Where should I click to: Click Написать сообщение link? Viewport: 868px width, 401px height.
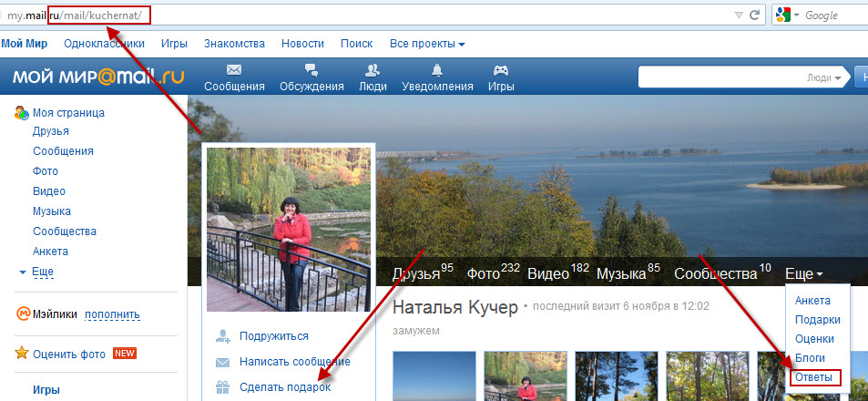pyautogui.click(x=294, y=362)
